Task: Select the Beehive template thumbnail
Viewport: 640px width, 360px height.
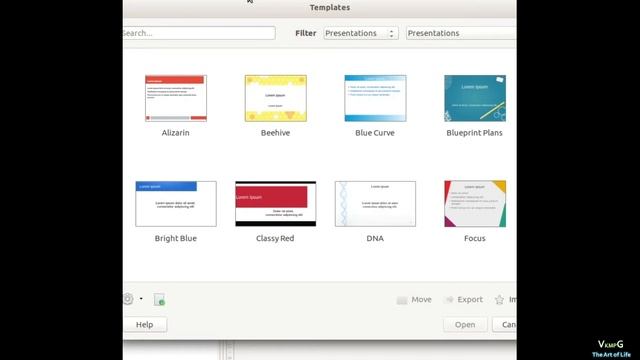Action: click(x=276, y=98)
